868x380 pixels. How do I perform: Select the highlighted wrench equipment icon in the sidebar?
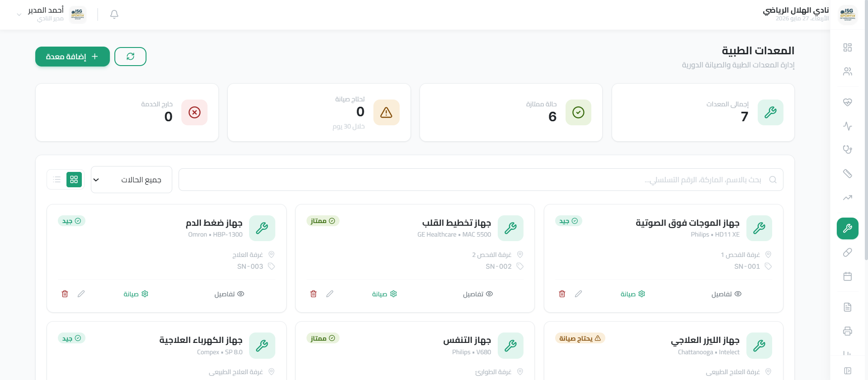pos(848,228)
